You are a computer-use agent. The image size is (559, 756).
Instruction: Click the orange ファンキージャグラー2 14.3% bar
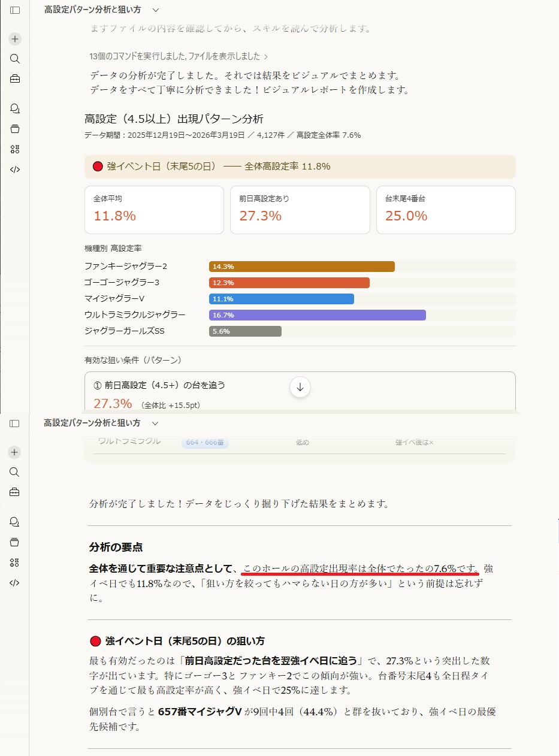pyautogui.click(x=301, y=267)
